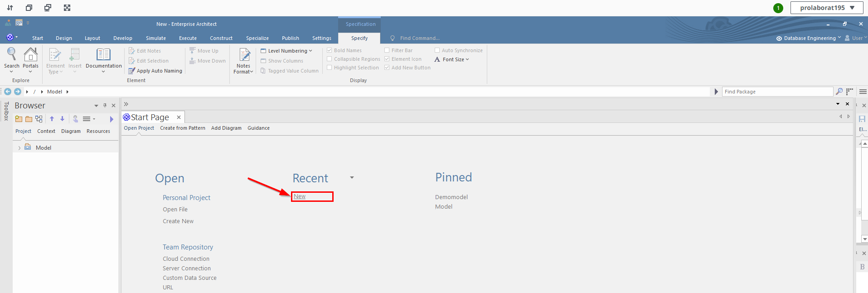Image resolution: width=868 pixels, height=293 pixels.
Task: Click the purple play arrow in Browser toolbar
Action: tap(112, 119)
